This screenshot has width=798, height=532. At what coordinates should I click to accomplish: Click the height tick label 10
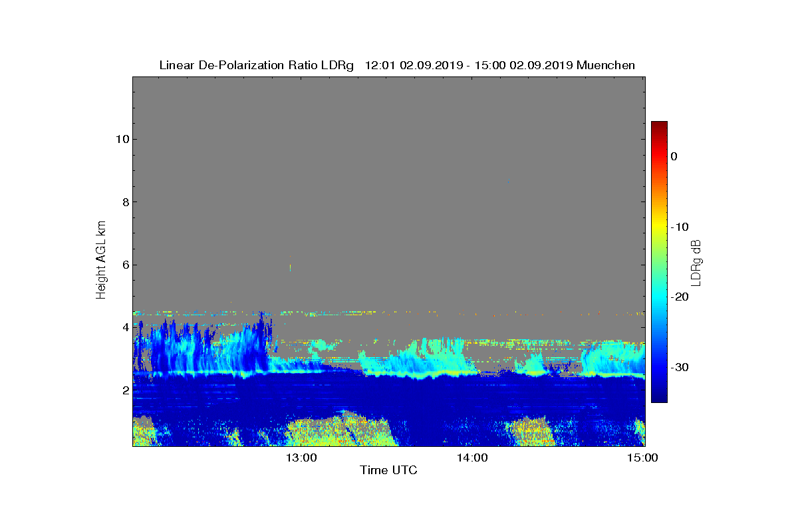(122, 139)
